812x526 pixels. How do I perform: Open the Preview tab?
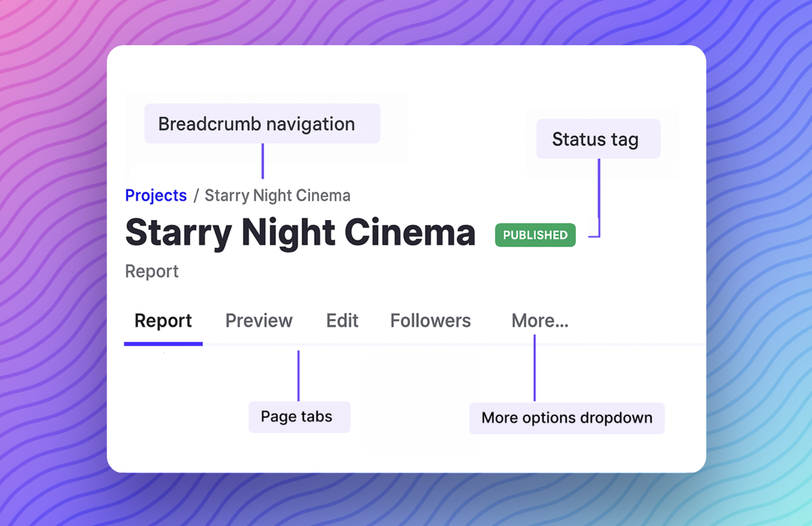click(x=259, y=321)
